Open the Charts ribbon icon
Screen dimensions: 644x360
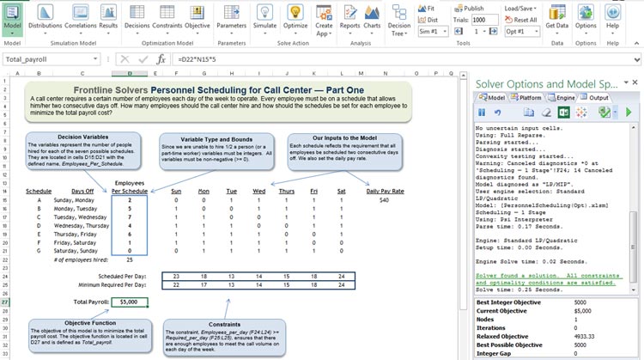[372, 17]
